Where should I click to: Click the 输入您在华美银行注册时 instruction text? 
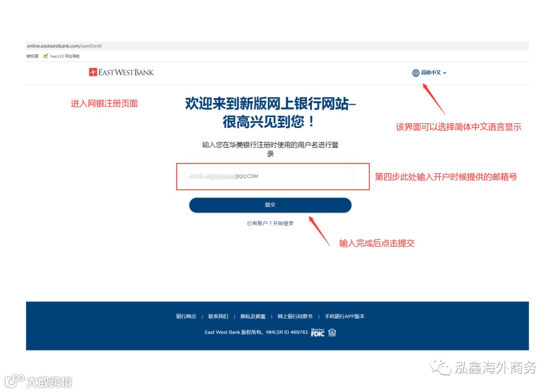[270, 149]
